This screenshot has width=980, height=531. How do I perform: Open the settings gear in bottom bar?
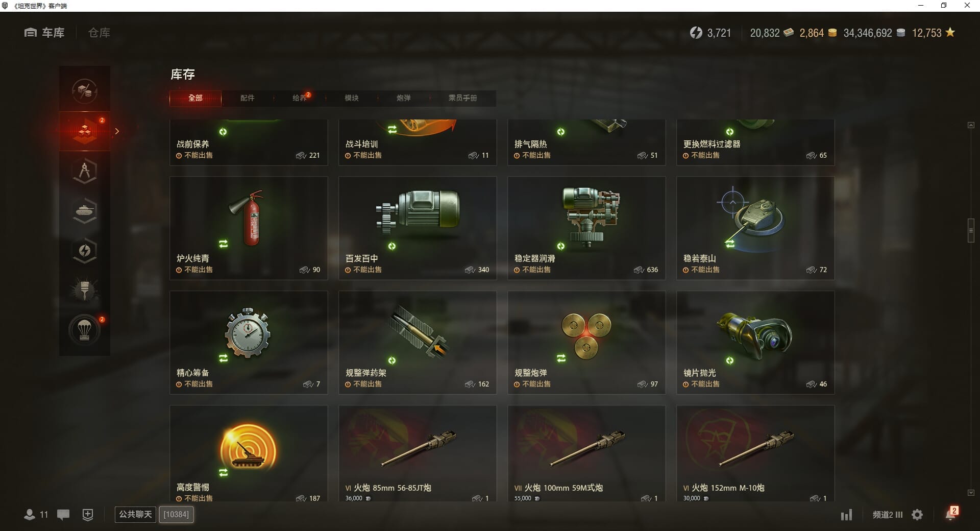coord(917,515)
